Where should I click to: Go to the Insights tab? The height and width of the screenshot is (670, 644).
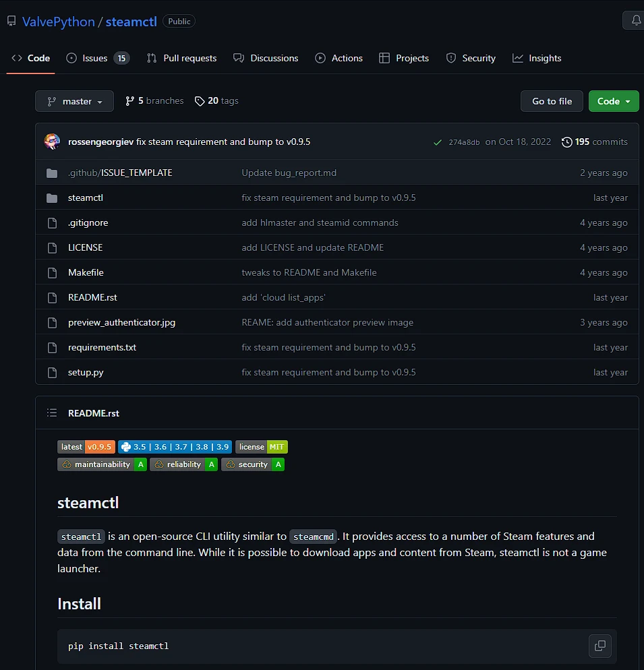[537, 59]
